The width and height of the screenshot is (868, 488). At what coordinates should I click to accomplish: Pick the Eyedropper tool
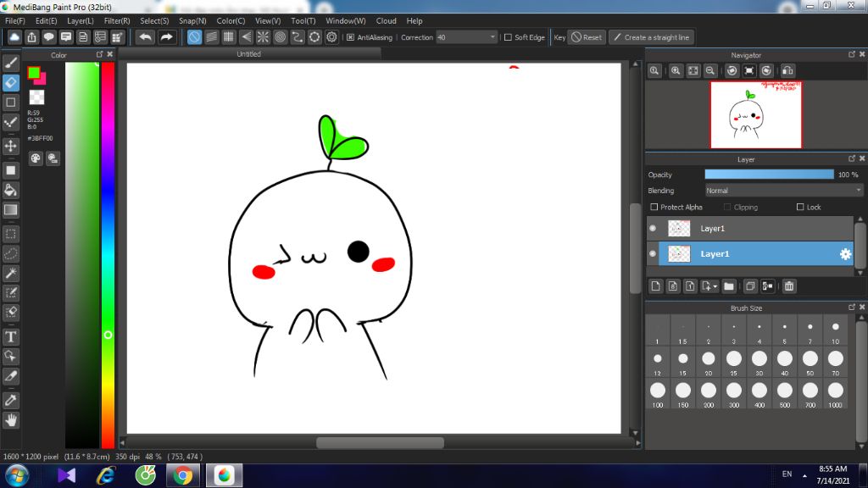[x=11, y=399]
